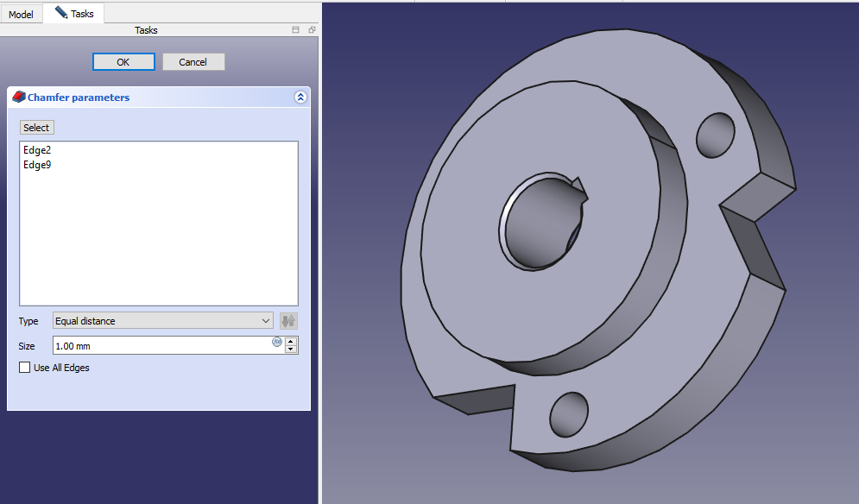Increase Size with the up arrow
This screenshot has height=504, width=859.
[291, 342]
